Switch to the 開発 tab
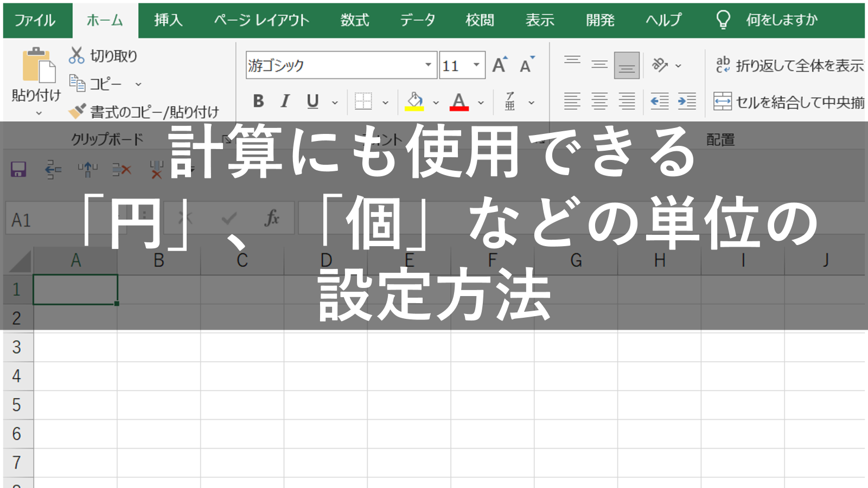This screenshot has width=868, height=488. coord(600,21)
